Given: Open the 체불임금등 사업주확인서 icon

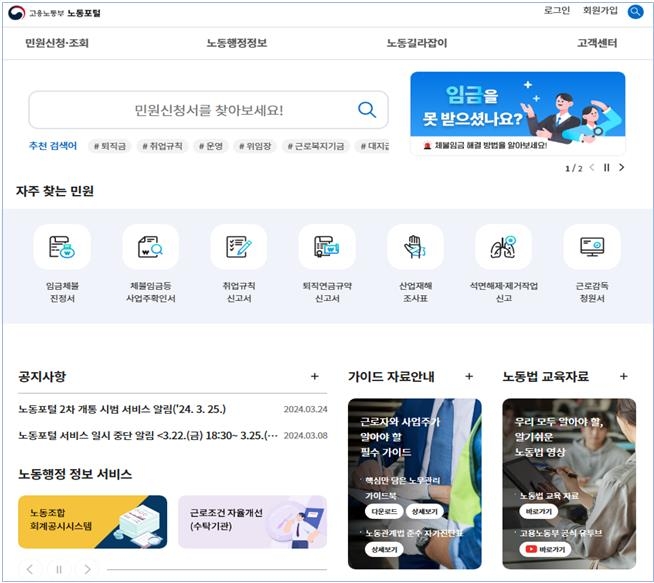Looking at the screenshot, I should coord(150,247).
